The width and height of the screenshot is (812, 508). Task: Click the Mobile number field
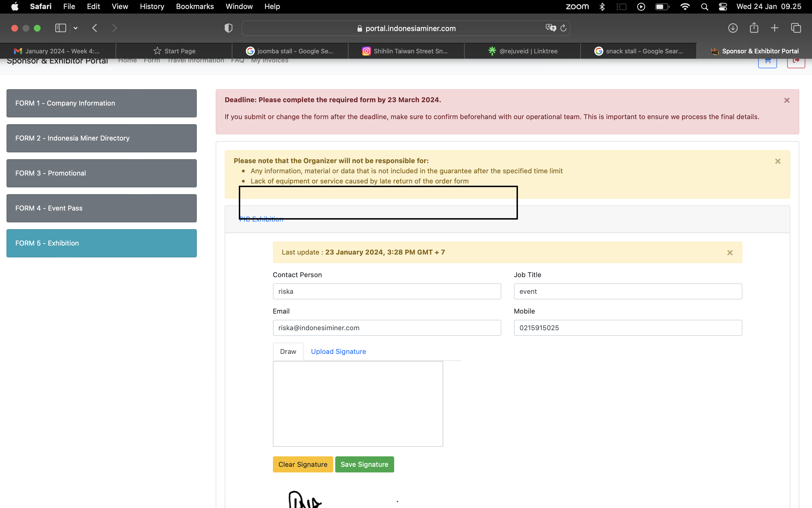pos(628,328)
